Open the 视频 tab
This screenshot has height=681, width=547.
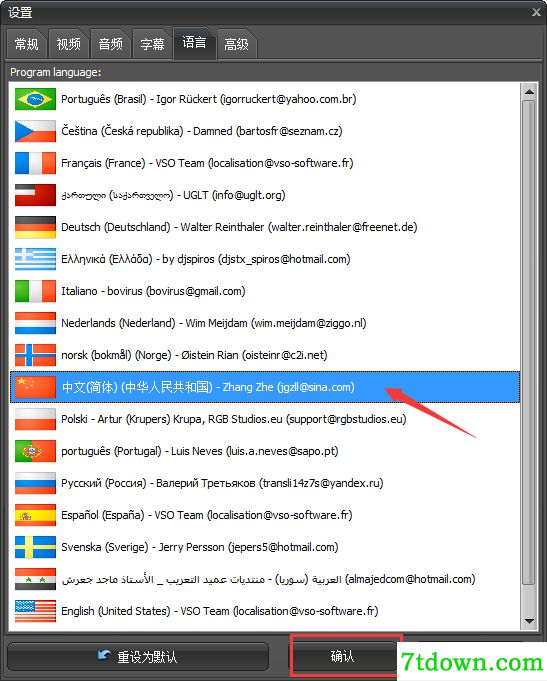[68, 44]
